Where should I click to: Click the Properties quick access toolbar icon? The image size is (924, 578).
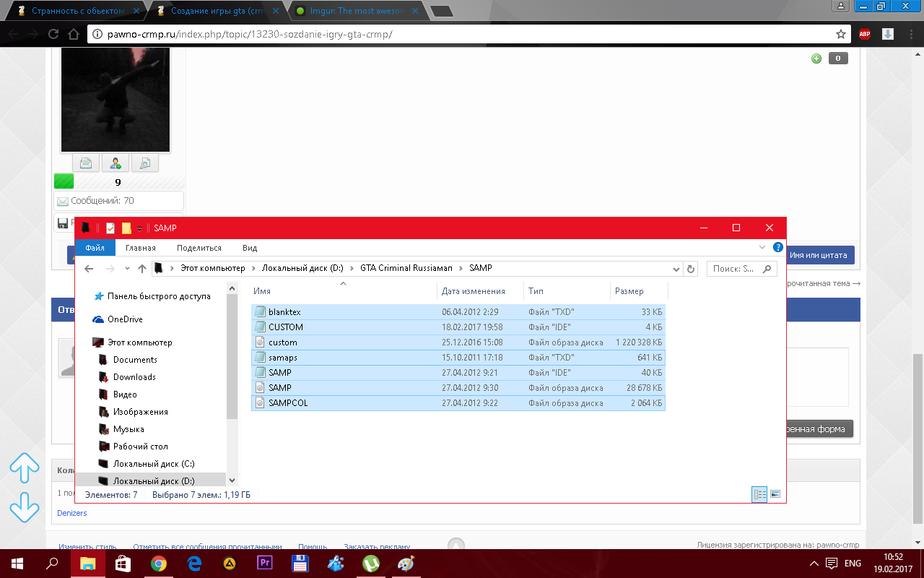pyautogui.click(x=110, y=228)
